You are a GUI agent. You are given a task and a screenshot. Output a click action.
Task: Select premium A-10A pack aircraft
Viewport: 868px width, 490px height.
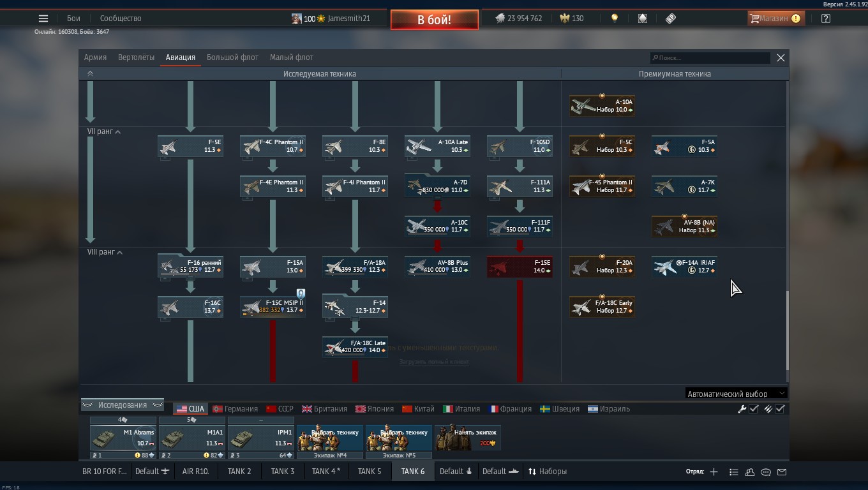point(602,106)
